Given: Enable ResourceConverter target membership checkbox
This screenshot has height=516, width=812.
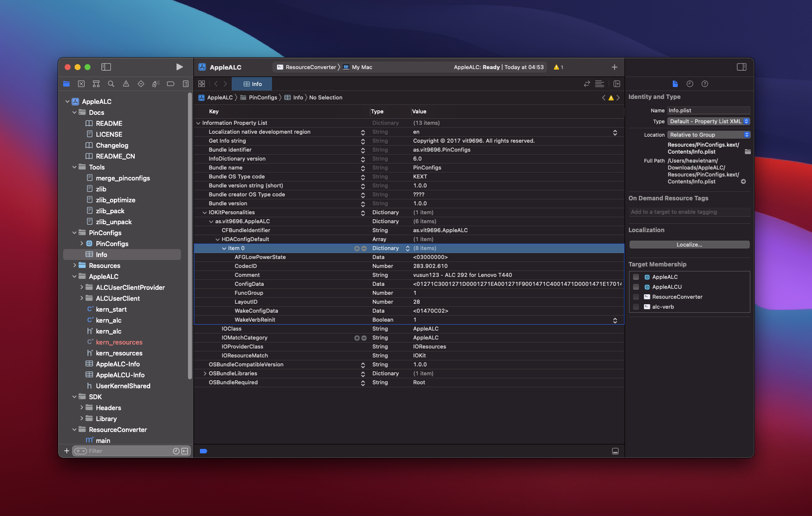Looking at the screenshot, I should coord(636,297).
